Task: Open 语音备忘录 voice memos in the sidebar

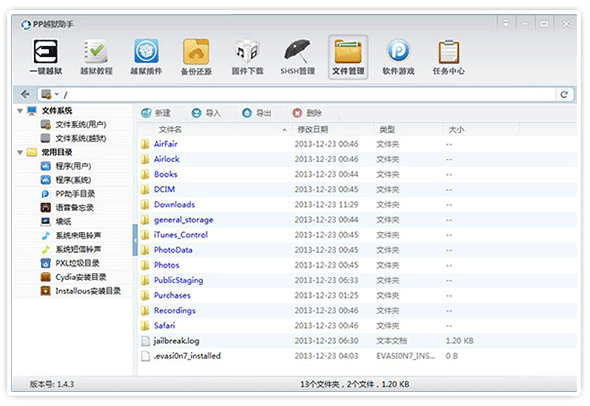Action: (x=67, y=208)
